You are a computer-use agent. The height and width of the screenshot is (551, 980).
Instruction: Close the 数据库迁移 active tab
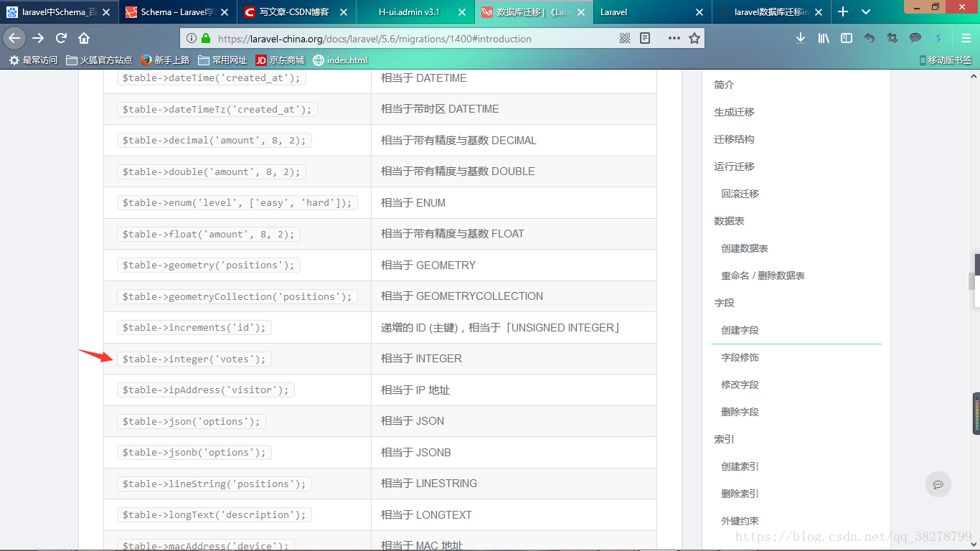580,12
